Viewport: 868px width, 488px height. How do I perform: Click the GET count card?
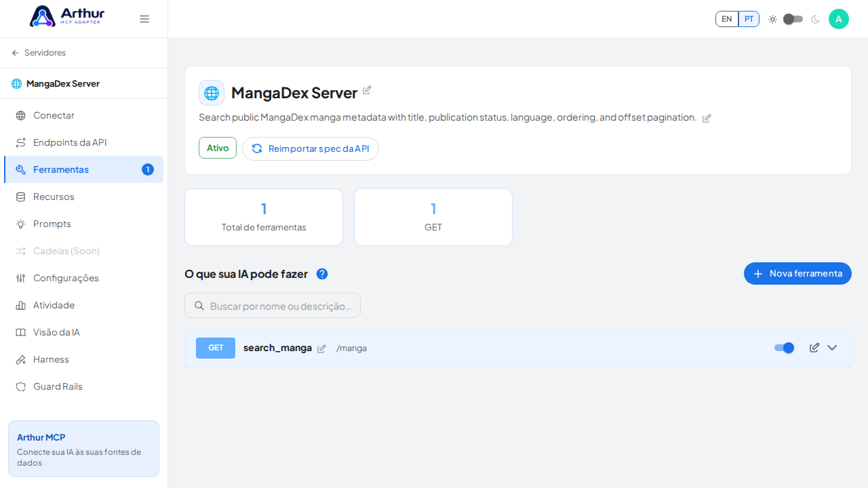(x=433, y=217)
